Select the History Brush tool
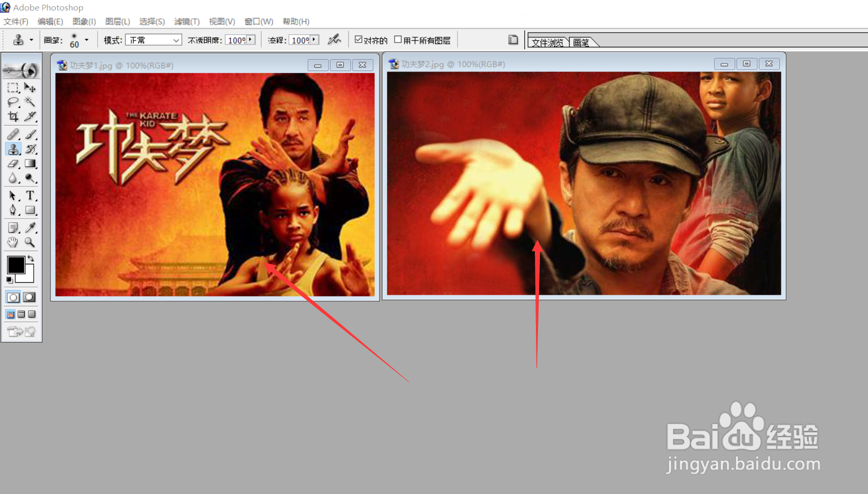Viewport: 868px width, 494px height. coord(30,149)
